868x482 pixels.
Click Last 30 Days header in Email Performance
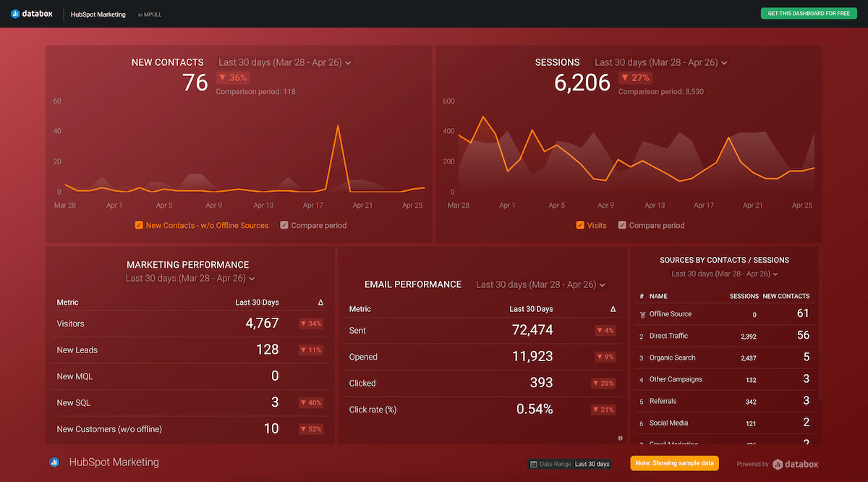tap(531, 309)
